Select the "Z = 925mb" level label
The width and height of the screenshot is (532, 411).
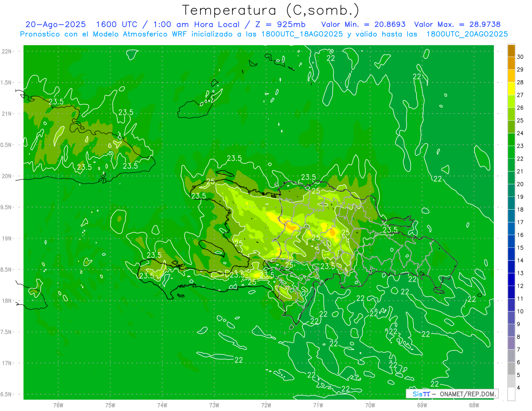[x=281, y=24]
